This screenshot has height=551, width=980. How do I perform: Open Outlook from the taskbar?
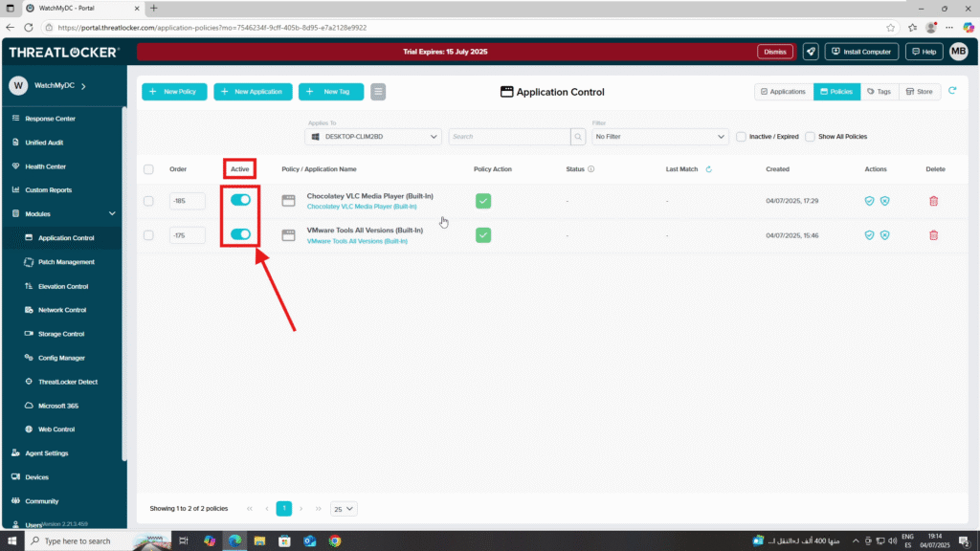[x=310, y=541]
